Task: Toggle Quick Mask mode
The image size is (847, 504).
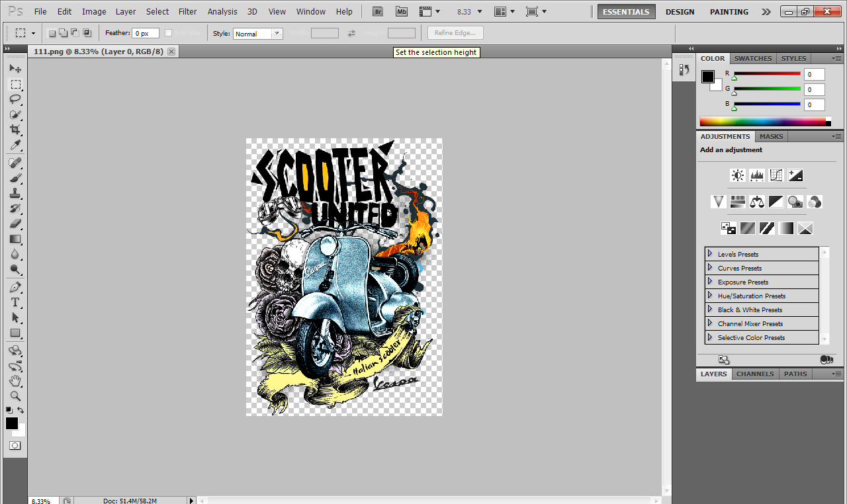Action: (x=15, y=446)
